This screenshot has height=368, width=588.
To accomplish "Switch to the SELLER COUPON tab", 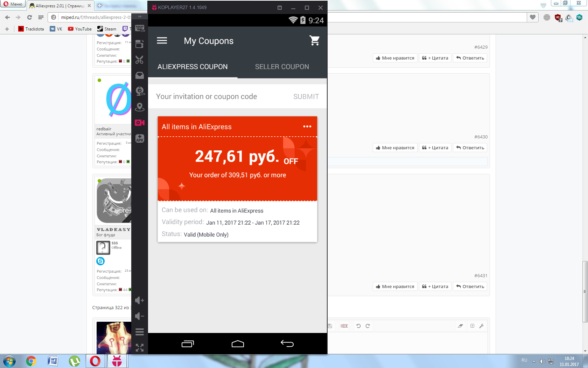I will click(282, 67).
